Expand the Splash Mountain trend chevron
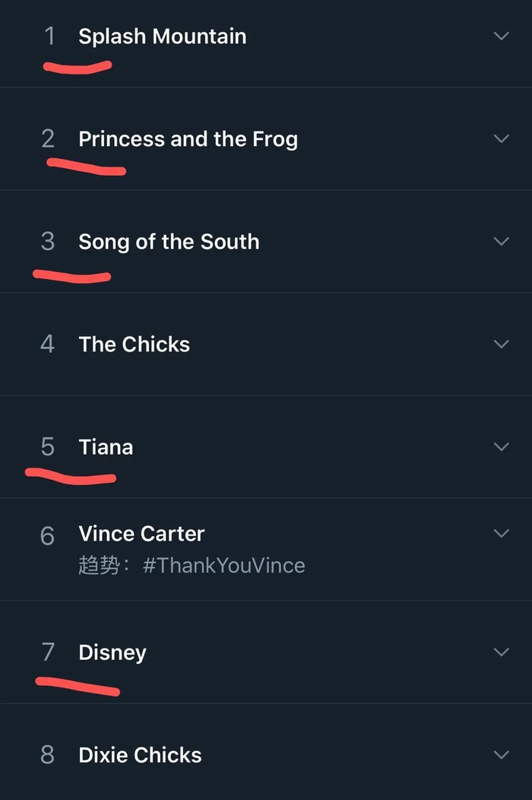Screen dimensions: 532x800 501,36
